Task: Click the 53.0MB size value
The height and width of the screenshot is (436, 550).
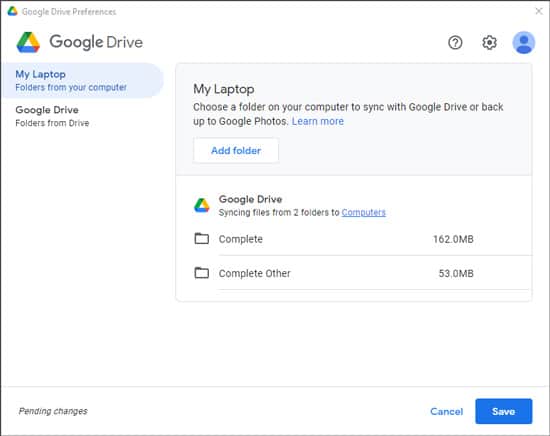Action: click(x=456, y=274)
